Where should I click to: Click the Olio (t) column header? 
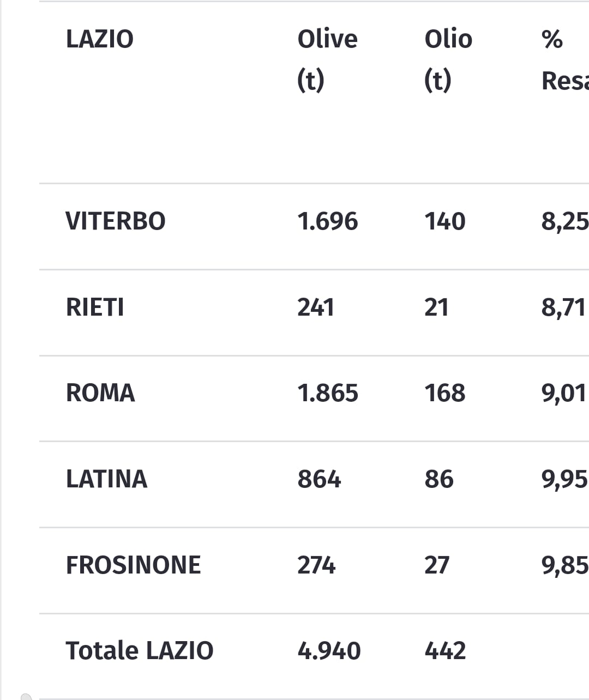pyautogui.click(x=448, y=59)
